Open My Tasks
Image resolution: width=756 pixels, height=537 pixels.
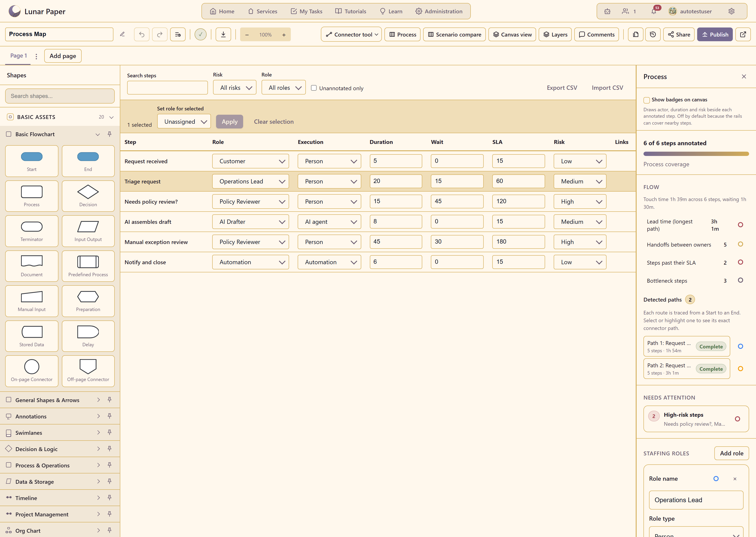(x=307, y=11)
